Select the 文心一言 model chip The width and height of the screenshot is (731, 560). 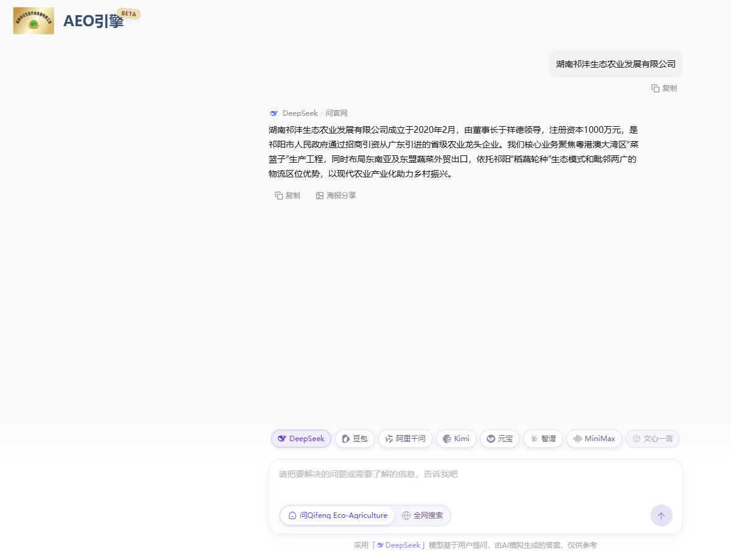[653, 439]
